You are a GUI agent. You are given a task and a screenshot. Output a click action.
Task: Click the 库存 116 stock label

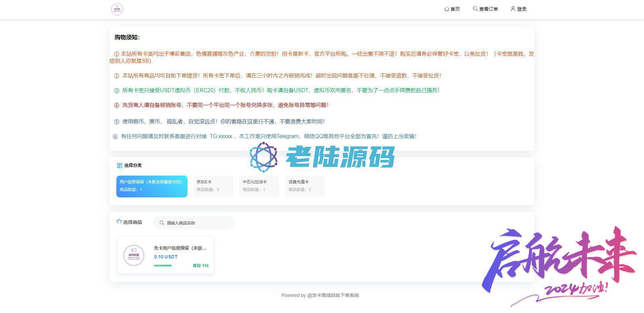[x=201, y=266]
